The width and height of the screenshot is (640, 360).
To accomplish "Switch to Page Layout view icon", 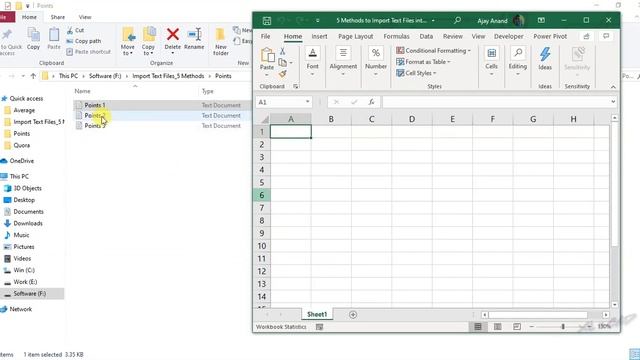I will coord(498,327).
